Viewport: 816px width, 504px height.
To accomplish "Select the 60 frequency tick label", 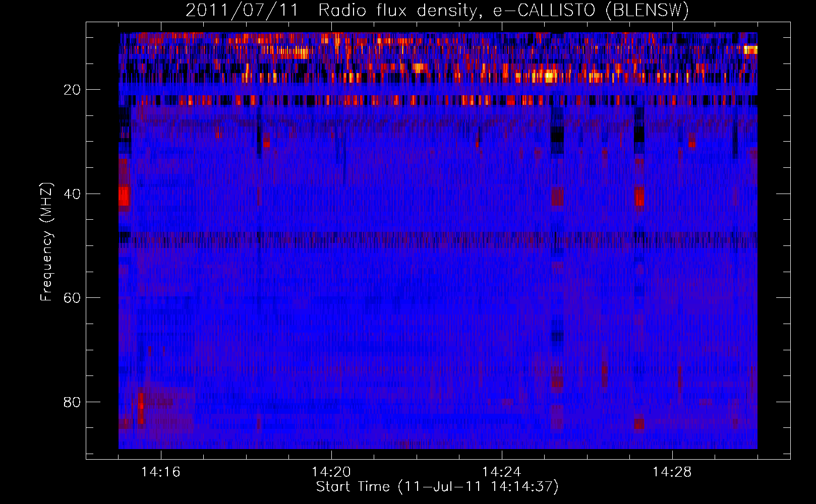I will [x=72, y=298].
